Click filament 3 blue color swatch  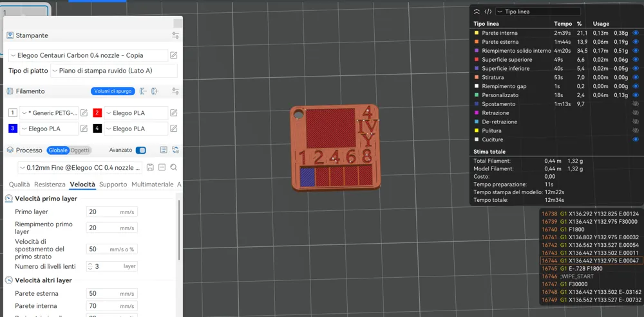coord(13,129)
